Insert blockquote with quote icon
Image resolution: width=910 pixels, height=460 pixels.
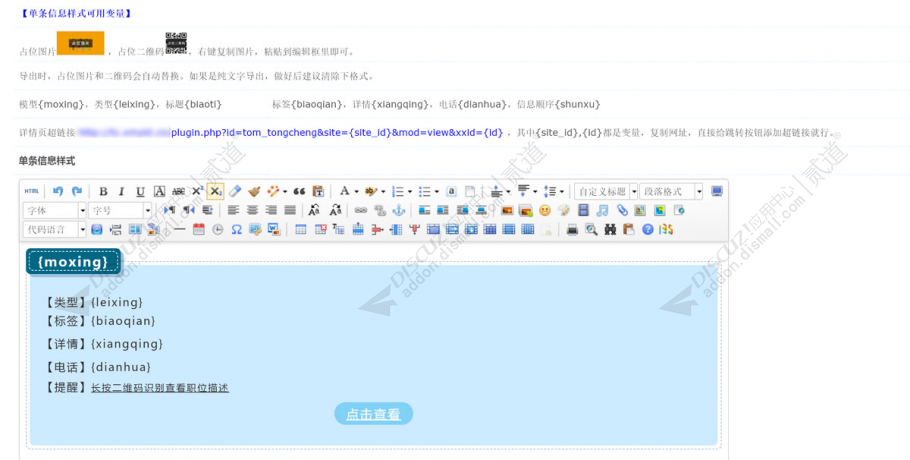[x=299, y=191]
